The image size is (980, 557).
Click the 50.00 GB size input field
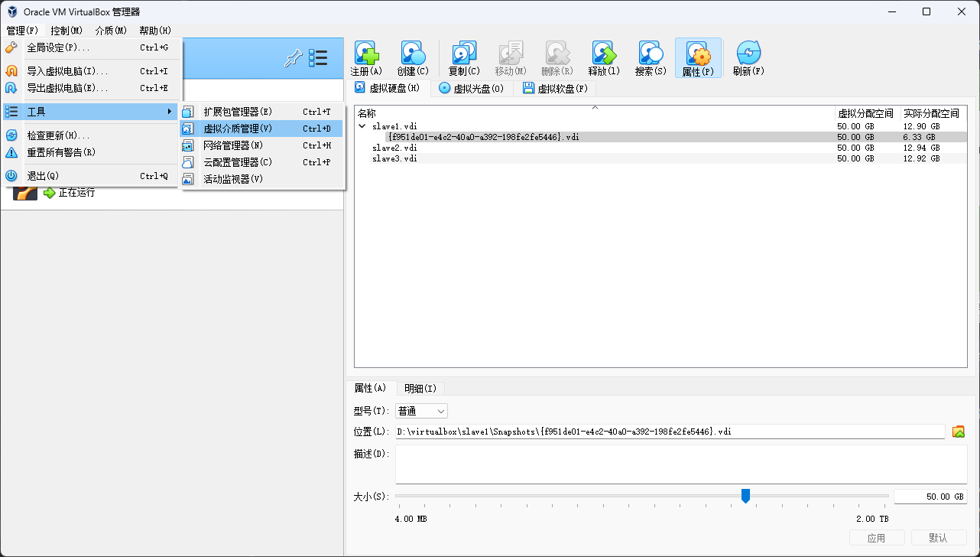[930, 497]
